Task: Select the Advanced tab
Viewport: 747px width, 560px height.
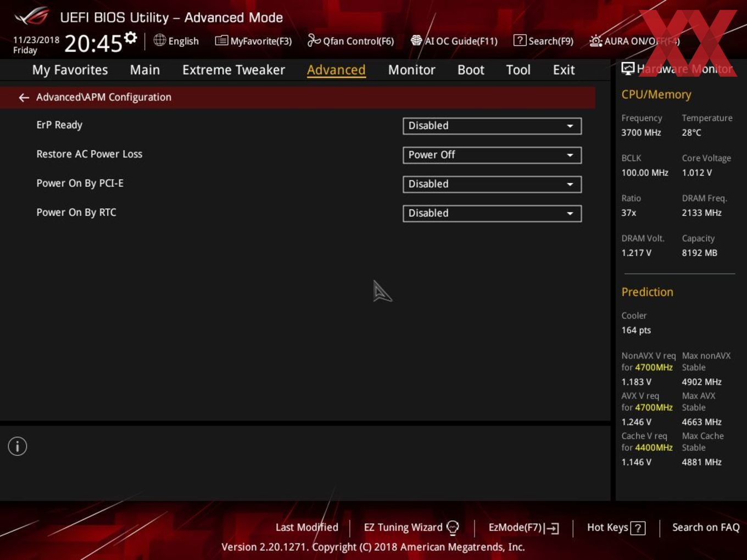Action: pyautogui.click(x=336, y=70)
